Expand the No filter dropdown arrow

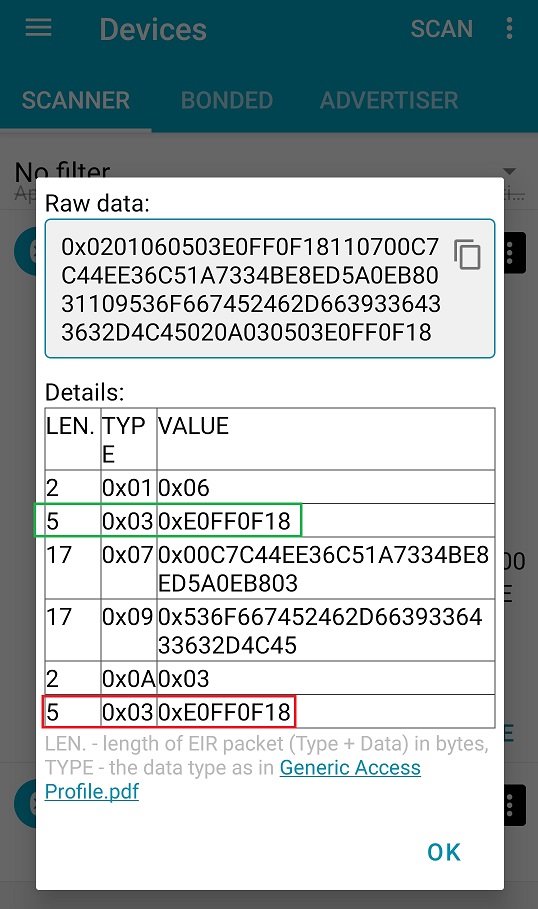pyautogui.click(x=509, y=171)
